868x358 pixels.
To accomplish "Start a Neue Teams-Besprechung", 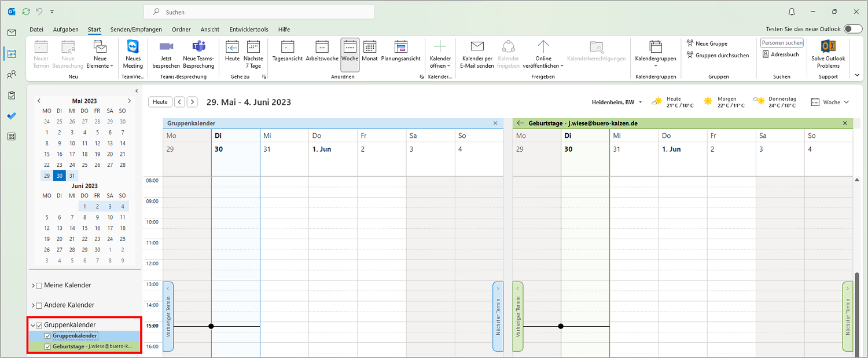I will tap(198, 54).
